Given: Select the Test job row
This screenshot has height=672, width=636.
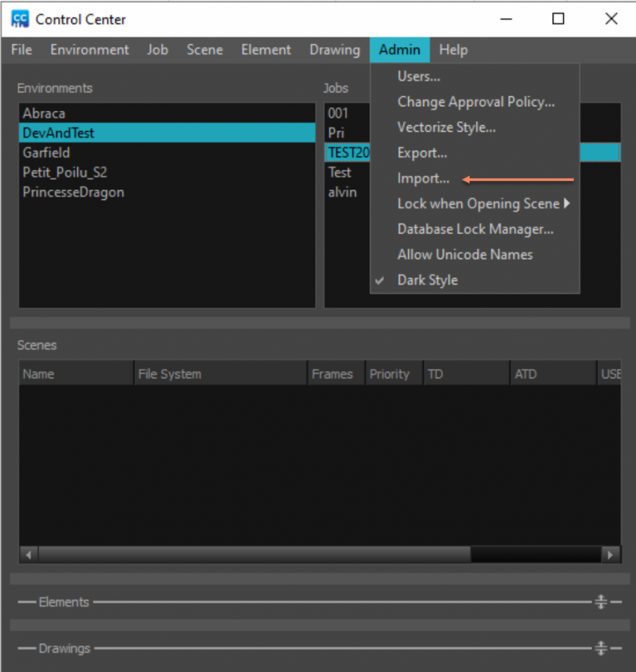Looking at the screenshot, I should pos(348,172).
